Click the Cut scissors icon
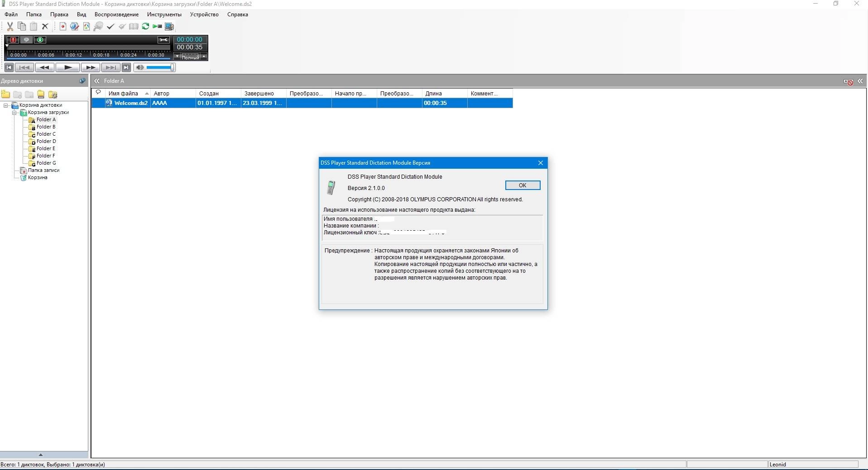The height and width of the screenshot is (470, 868). pyautogui.click(x=10, y=26)
